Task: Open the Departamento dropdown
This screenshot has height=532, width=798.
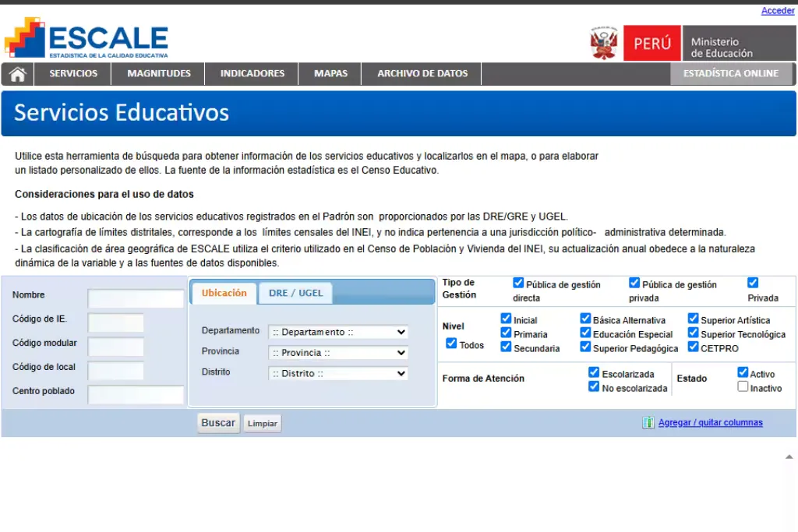Action: click(337, 332)
